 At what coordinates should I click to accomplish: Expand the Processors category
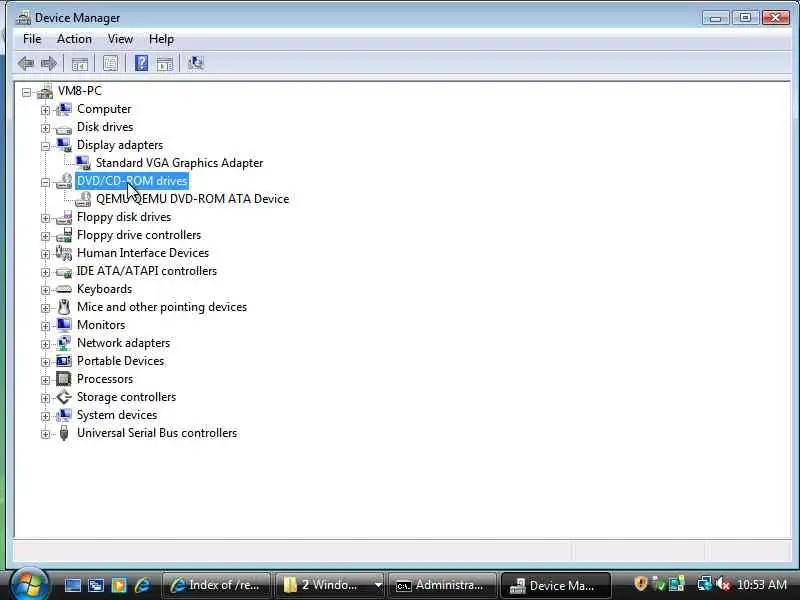coord(45,380)
